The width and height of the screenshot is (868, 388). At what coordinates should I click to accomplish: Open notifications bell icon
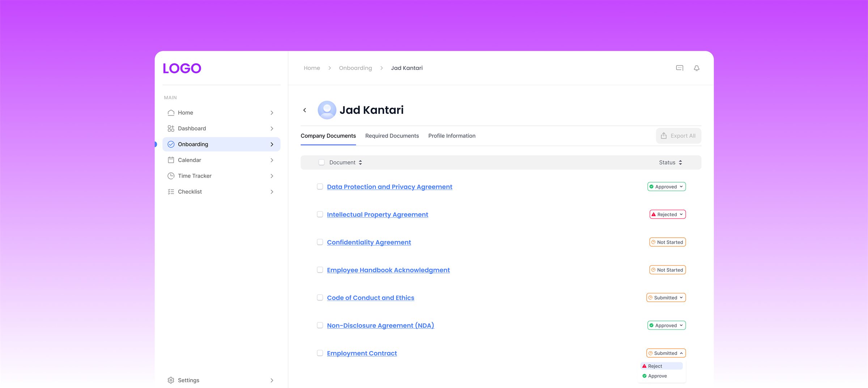(x=697, y=68)
